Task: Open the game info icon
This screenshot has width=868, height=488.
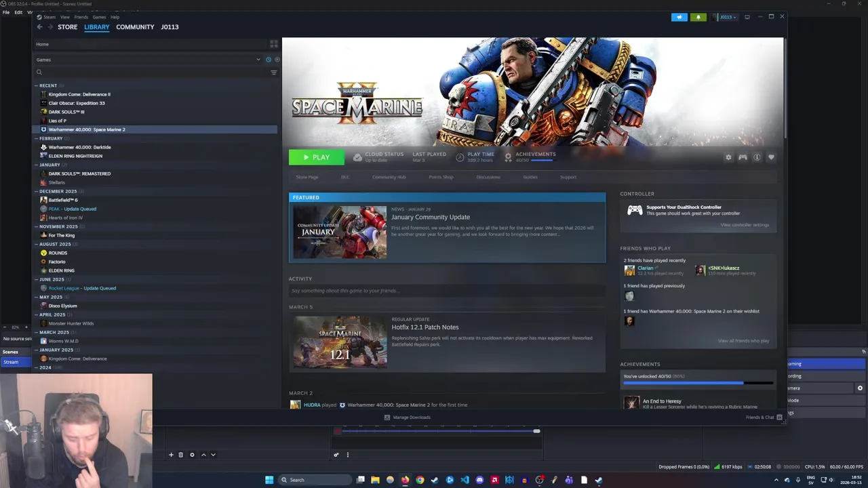Action: [x=757, y=157]
